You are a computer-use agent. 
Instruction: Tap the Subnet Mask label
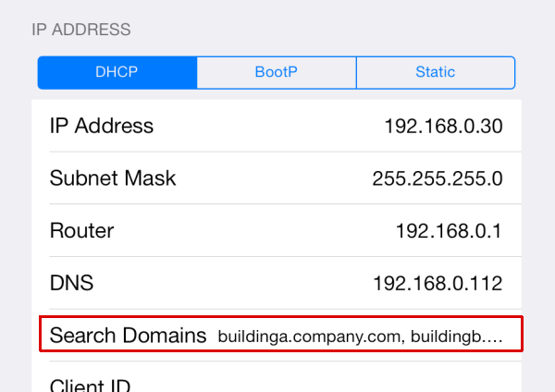[x=113, y=178]
